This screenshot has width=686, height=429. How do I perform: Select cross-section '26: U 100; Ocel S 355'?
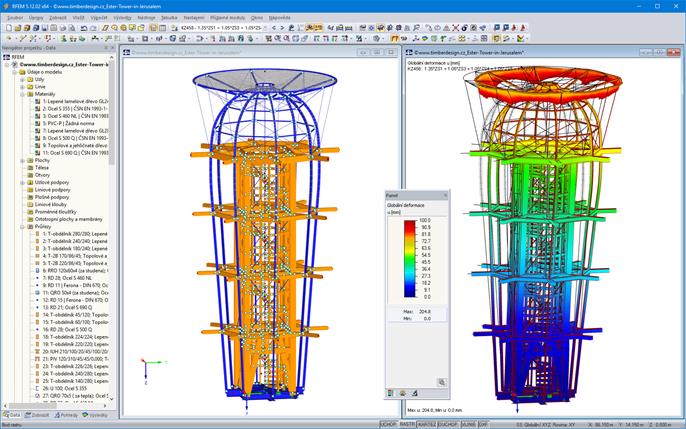[64, 388]
